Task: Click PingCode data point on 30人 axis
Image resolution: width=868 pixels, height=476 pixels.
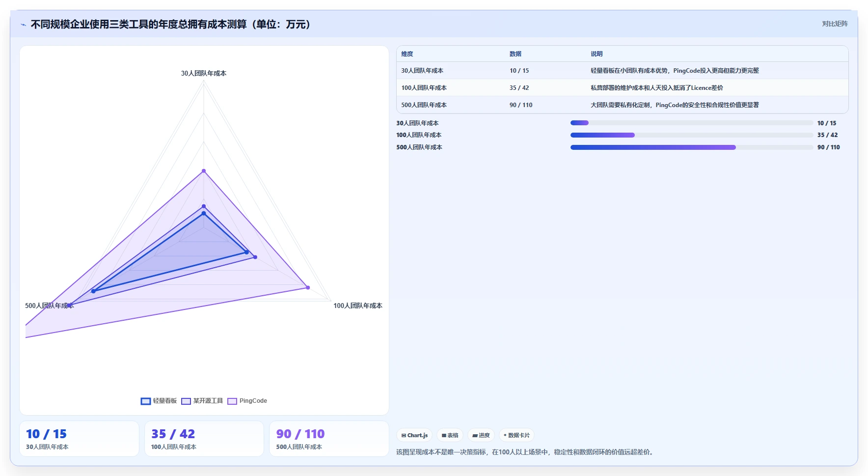Action: pos(204,171)
